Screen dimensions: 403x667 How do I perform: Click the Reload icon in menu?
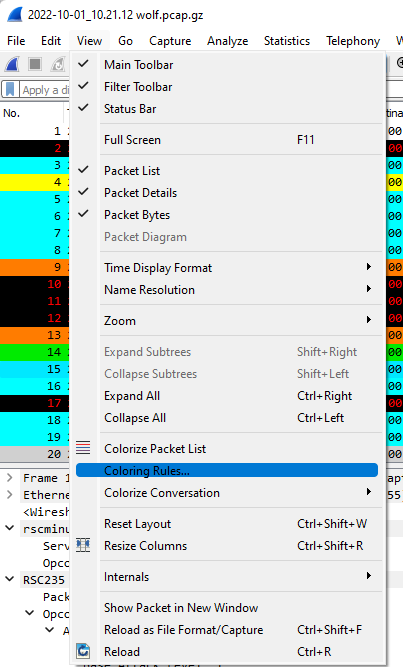pos(83,651)
